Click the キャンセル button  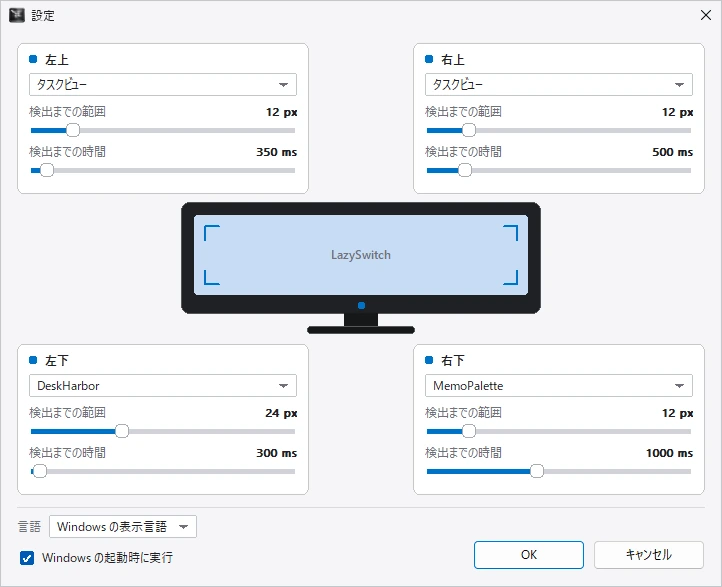pos(648,555)
